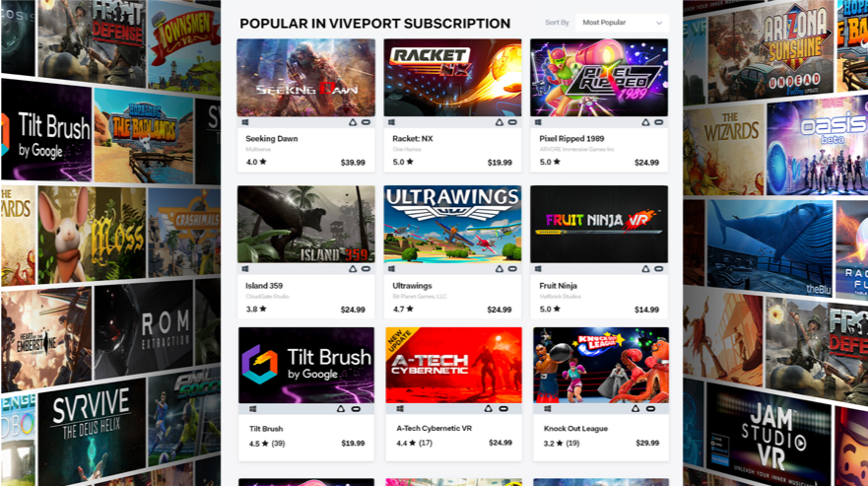Viewport: 868px width, 486px height.
Task: Click the Vive triangle headset icon on Racket: NX card
Action: 499,122
